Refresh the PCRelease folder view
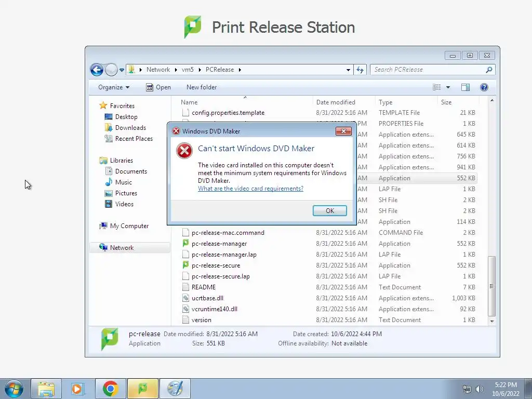The height and width of the screenshot is (399, 532). tap(360, 70)
